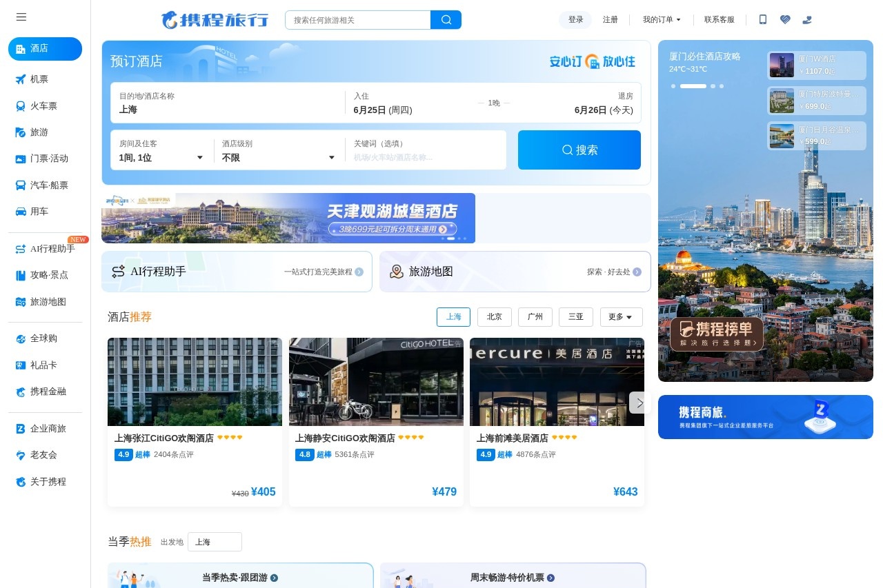The height and width of the screenshot is (588, 883).
Task: Select the active 酒店 hotel sidebar button
Action: pos(45,49)
